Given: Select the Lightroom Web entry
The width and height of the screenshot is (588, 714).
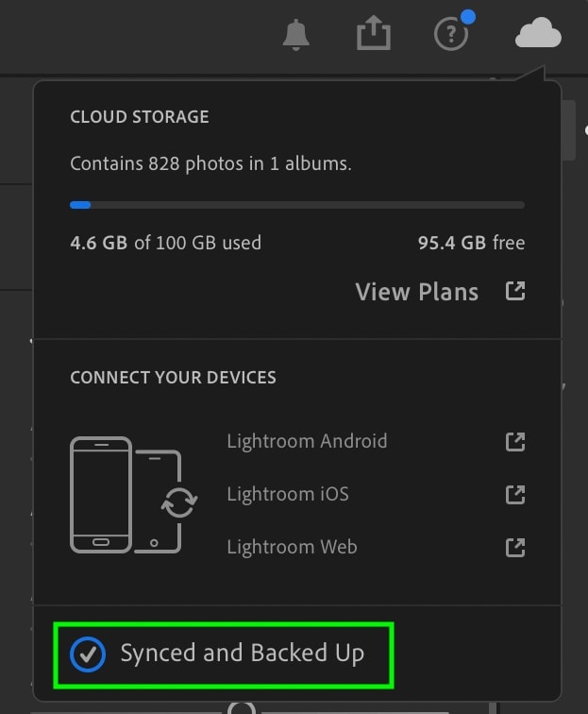Looking at the screenshot, I should pos(293,547).
